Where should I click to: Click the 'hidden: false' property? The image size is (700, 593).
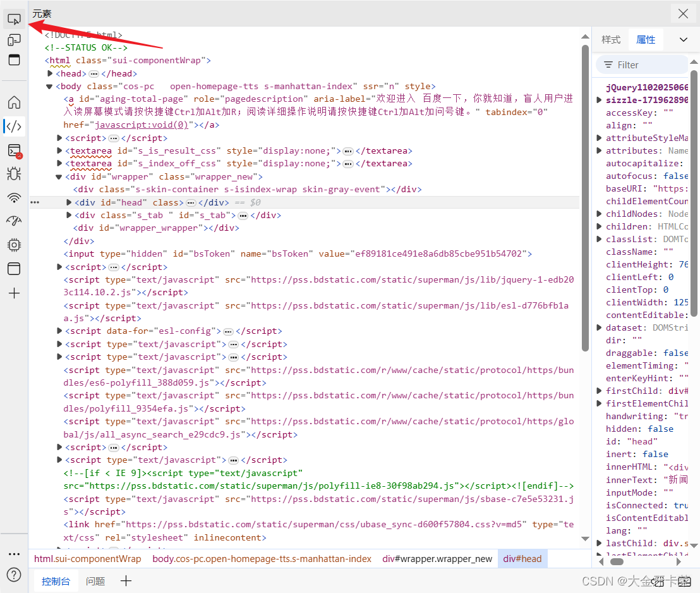pos(639,429)
